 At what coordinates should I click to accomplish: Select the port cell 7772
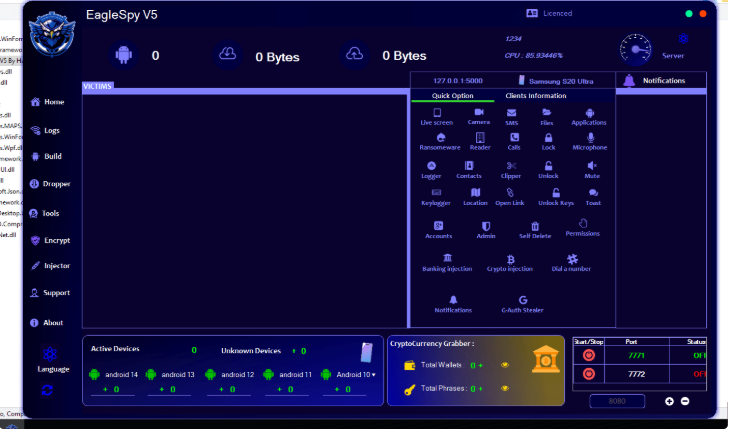(636, 374)
